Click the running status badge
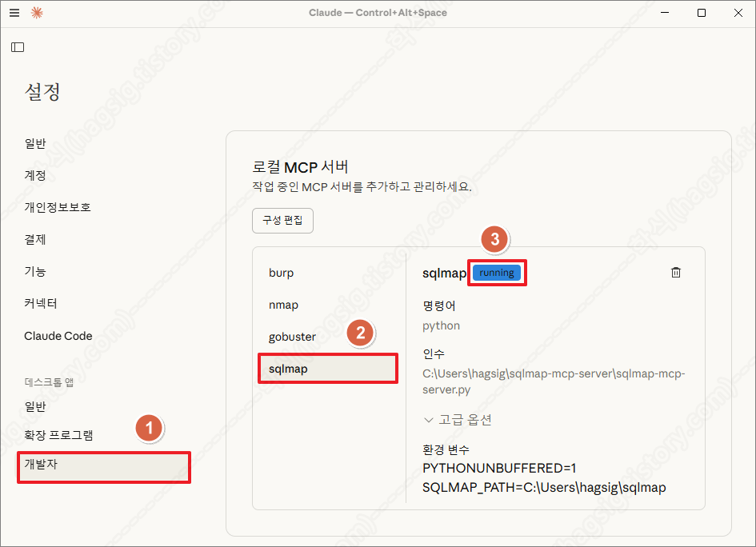 (497, 273)
